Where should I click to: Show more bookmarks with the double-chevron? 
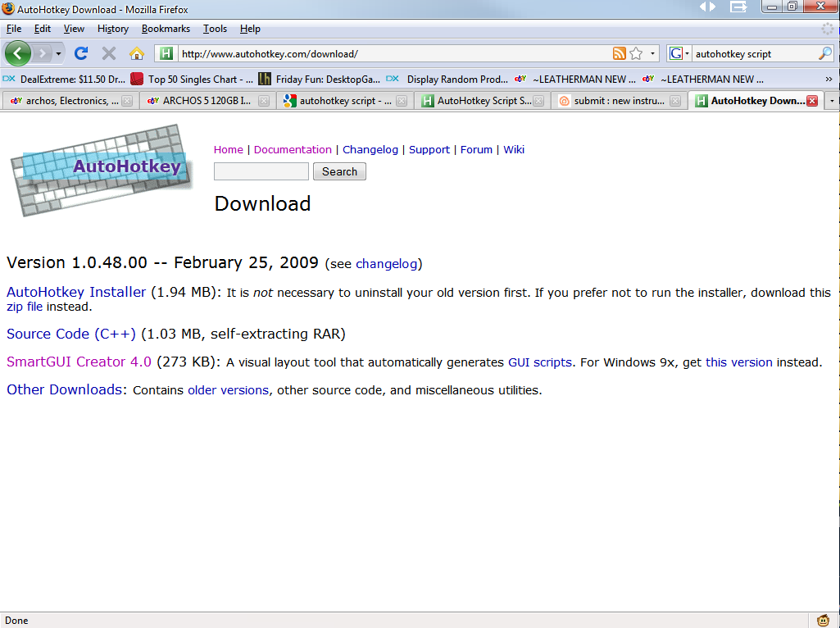pyautogui.click(x=829, y=80)
